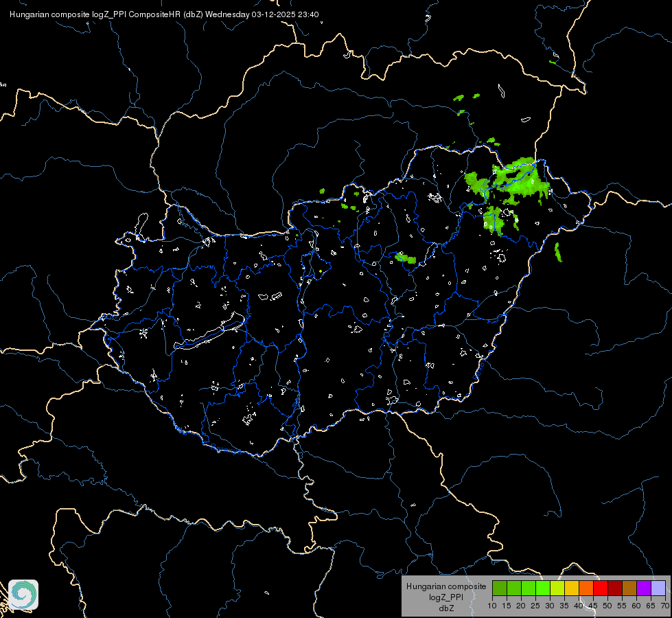The image size is (672, 618).
Task: Click the radar title and timestamp text
Action: coord(164,14)
